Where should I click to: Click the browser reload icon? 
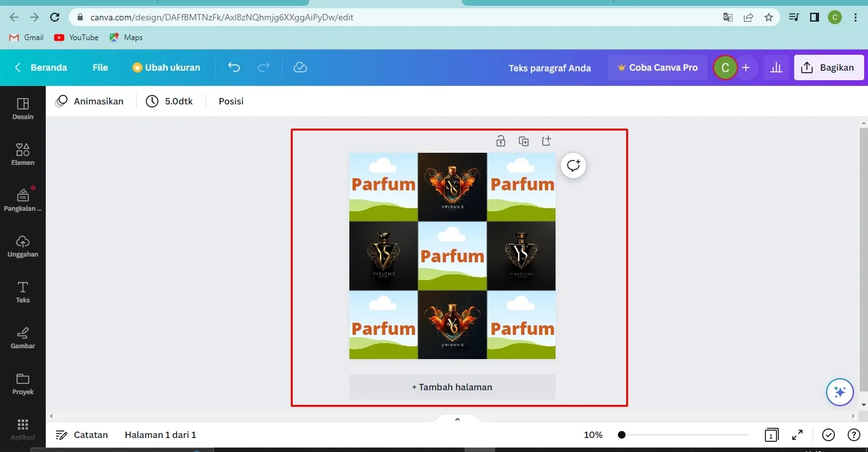coord(55,17)
